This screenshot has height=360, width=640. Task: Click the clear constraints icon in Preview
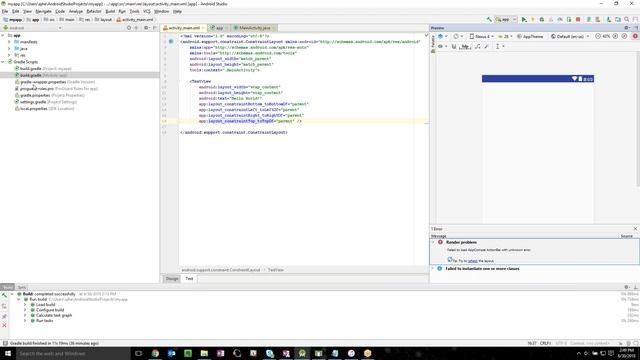click(x=478, y=47)
